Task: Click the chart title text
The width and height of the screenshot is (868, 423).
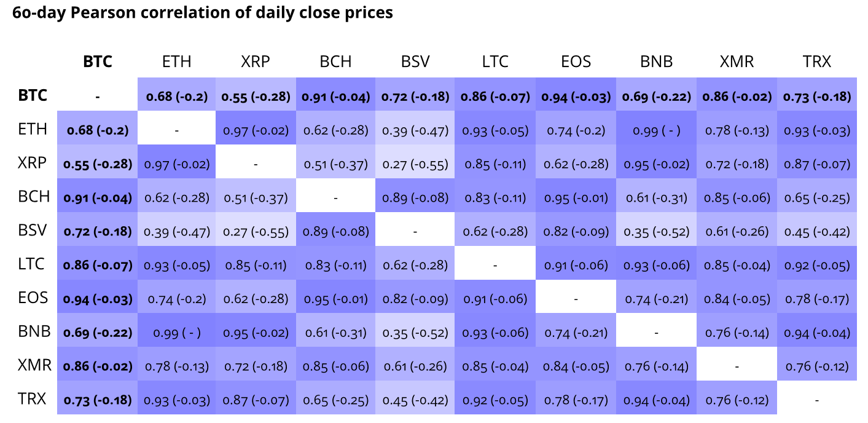Action: coord(203,13)
